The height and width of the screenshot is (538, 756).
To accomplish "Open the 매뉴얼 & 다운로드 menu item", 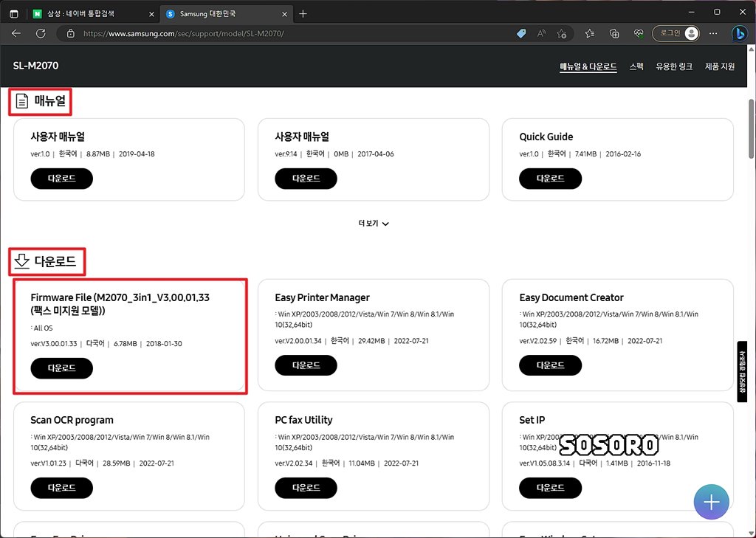I will click(588, 66).
